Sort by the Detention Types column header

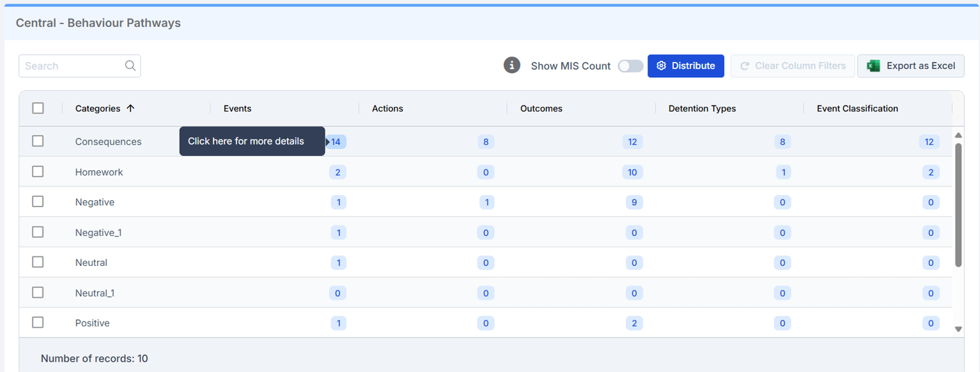pyautogui.click(x=702, y=109)
